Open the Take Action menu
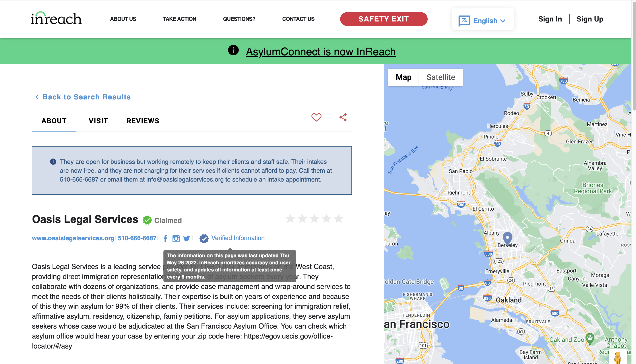 [x=179, y=19]
